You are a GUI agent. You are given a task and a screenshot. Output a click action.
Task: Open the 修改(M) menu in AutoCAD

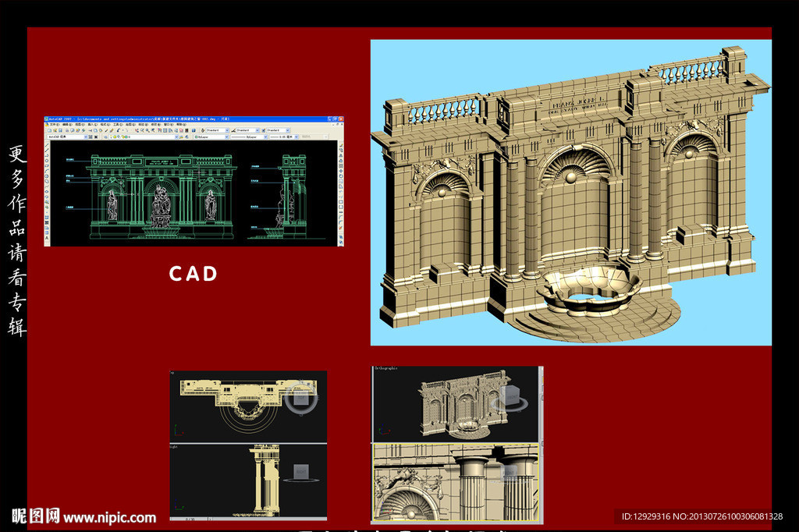coord(156,125)
